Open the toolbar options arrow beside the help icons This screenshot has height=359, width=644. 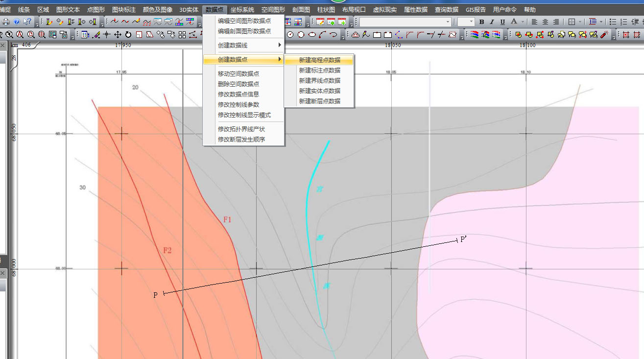37,25
